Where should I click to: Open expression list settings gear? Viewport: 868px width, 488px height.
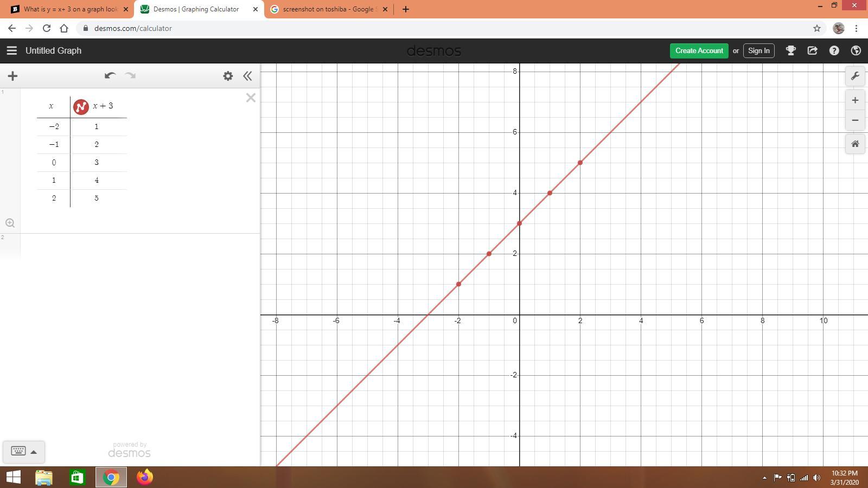click(x=228, y=76)
